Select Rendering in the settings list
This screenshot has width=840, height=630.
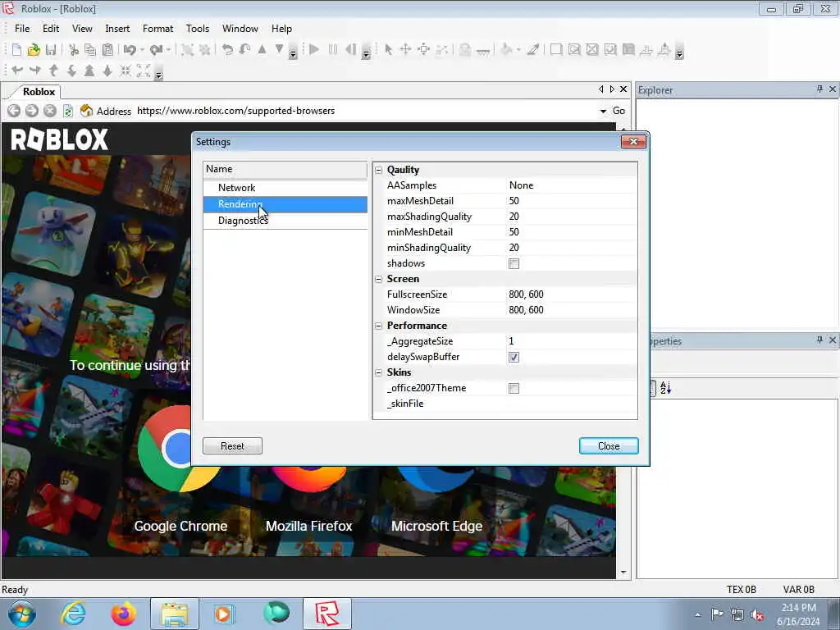tap(285, 204)
